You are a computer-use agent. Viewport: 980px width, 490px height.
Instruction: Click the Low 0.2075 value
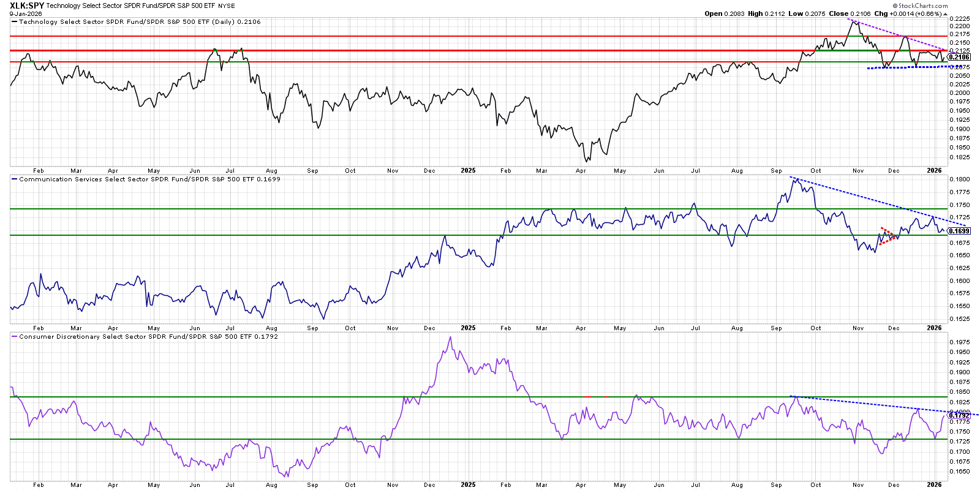click(808, 13)
